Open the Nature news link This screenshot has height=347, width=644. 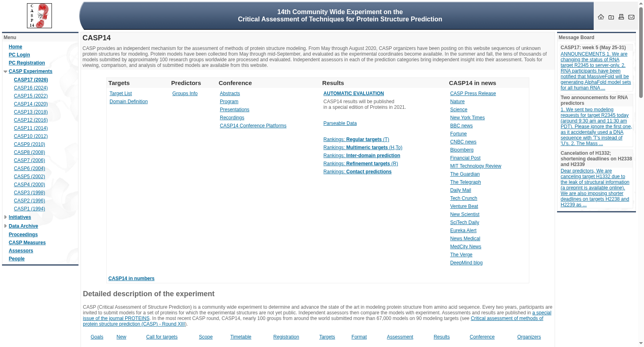[457, 102]
